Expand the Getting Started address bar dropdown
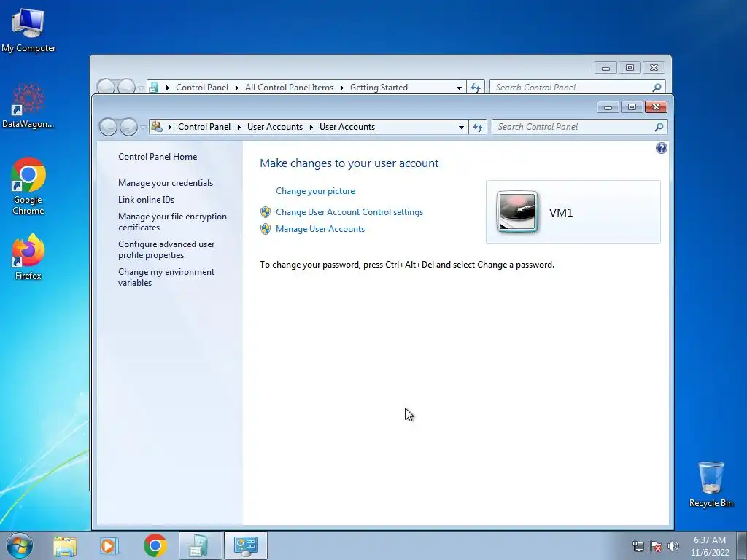 [459, 87]
